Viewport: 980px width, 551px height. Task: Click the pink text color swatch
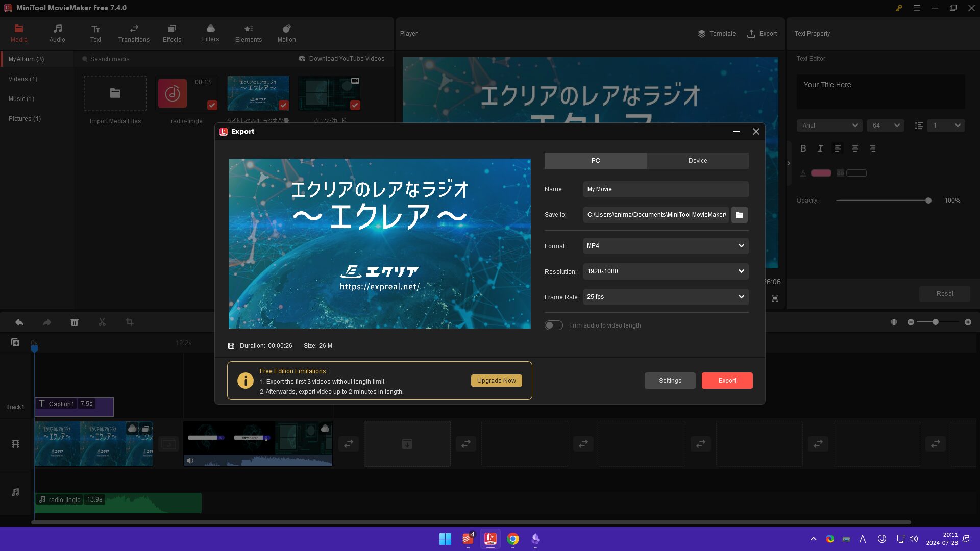pyautogui.click(x=821, y=173)
